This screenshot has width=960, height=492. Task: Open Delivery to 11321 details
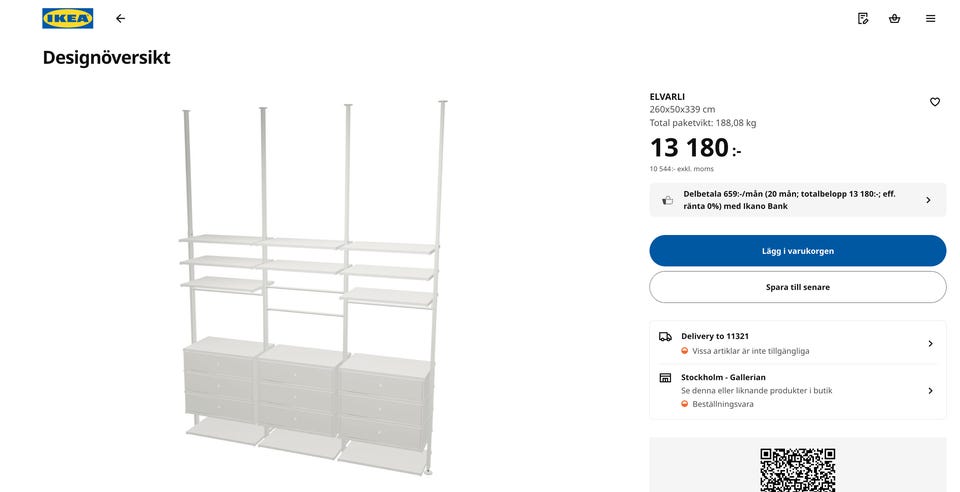click(x=715, y=337)
